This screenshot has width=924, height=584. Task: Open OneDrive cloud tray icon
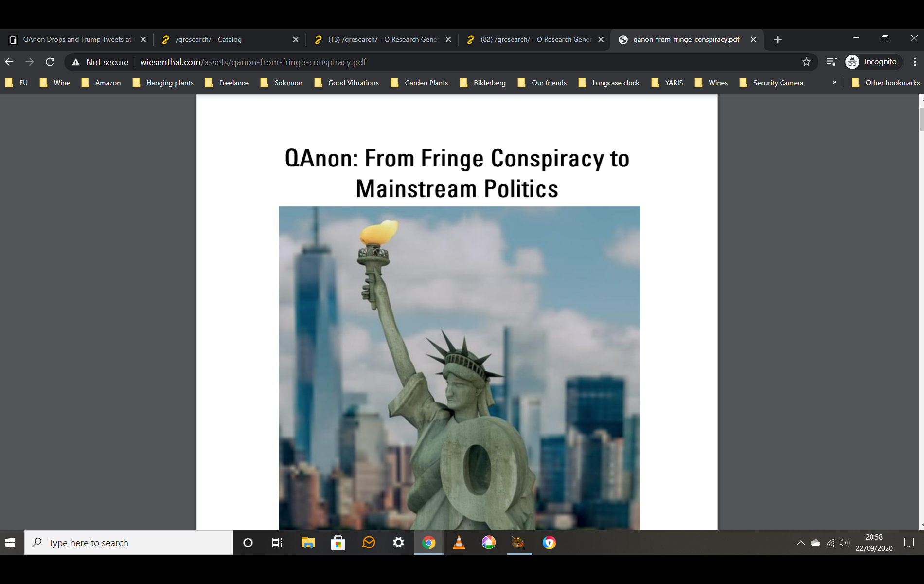[816, 543]
